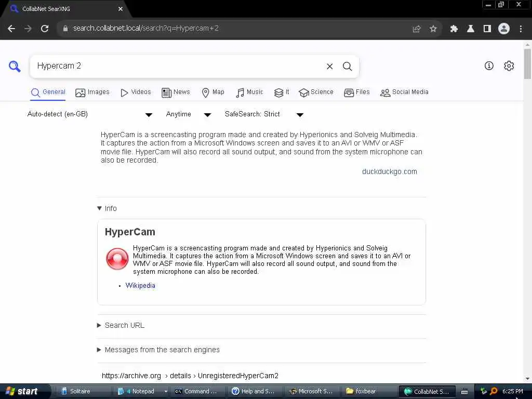Select the General category tab
Viewport: 532px width, 399px height.
[x=48, y=92]
